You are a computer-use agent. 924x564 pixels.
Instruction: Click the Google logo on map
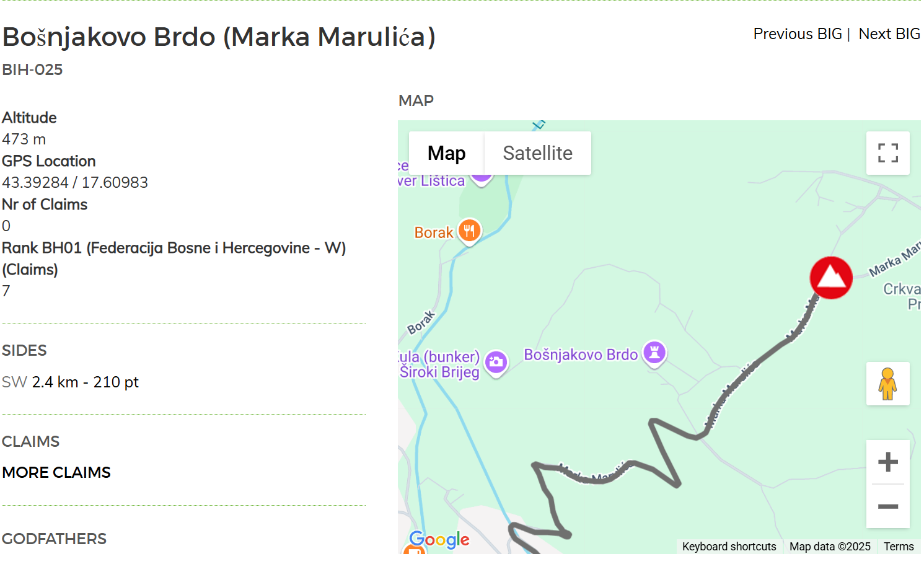(x=439, y=540)
